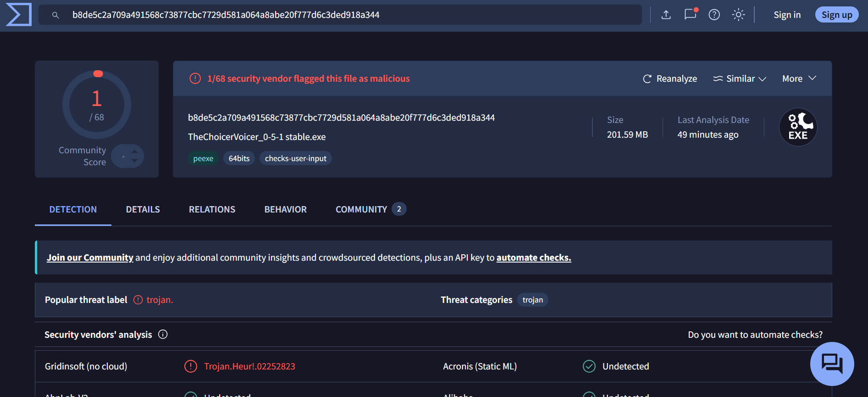
Task: Switch to the DETAILS tab
Action: coord(143,210)
